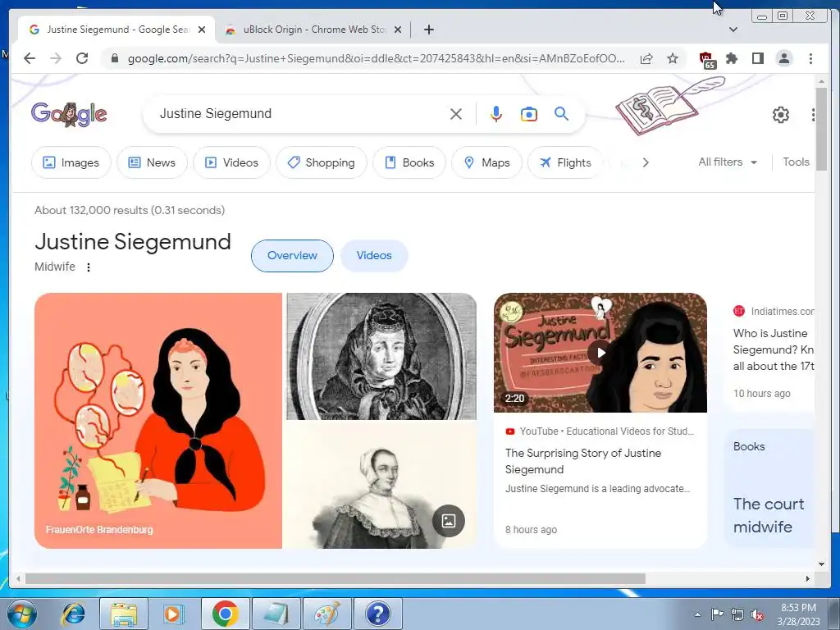Filter results by Flights

point(566,162)
